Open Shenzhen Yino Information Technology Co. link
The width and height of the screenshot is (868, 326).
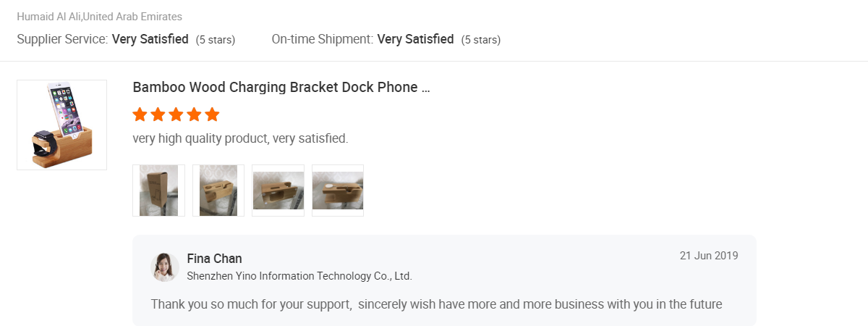click(299, 276)
